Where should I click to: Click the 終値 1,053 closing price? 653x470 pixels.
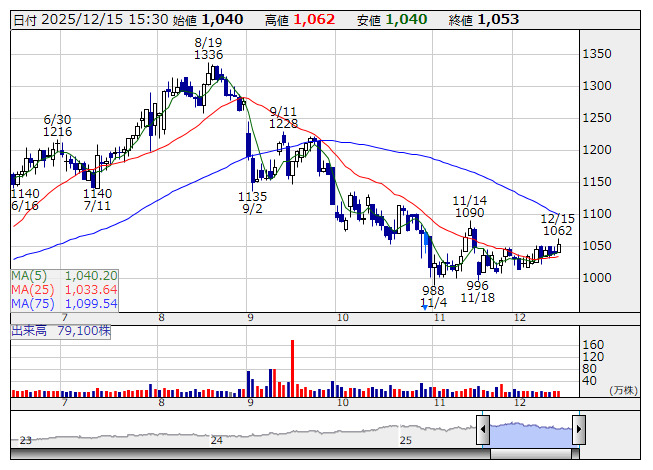click(x=484, y=20)
